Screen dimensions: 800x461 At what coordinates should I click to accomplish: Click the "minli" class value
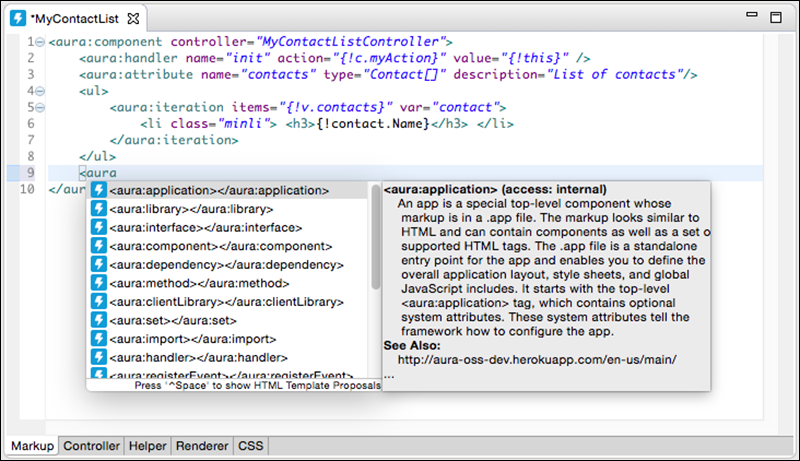[x=243, y=123]
